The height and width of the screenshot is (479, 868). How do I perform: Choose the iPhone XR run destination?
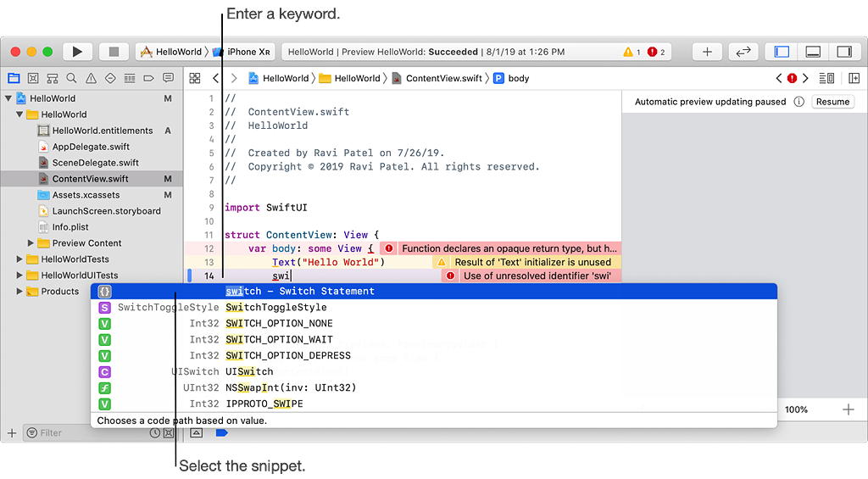[242, 52]
